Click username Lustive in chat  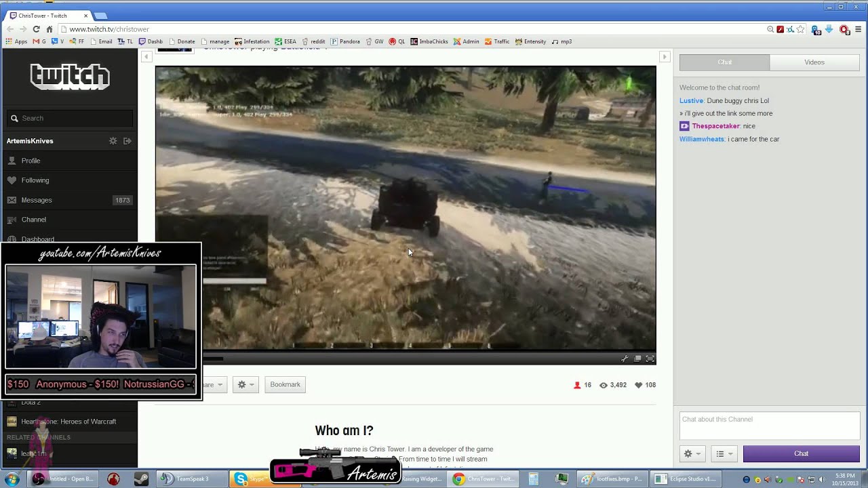692,100
